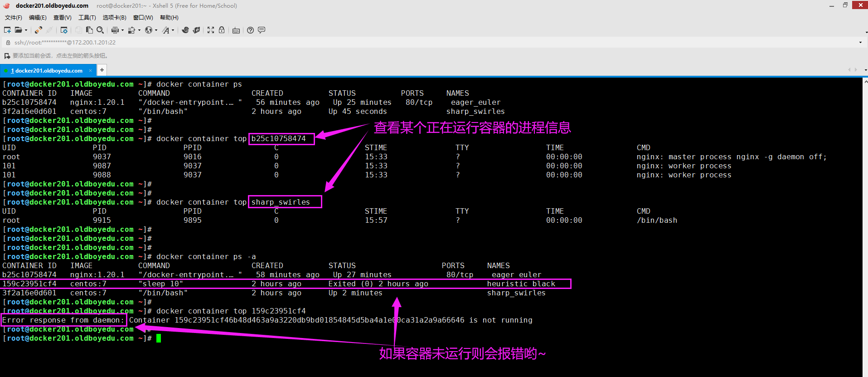Click the ssh address bar field
This screenshot has height=377, width=868.
(x=408, y=43)
